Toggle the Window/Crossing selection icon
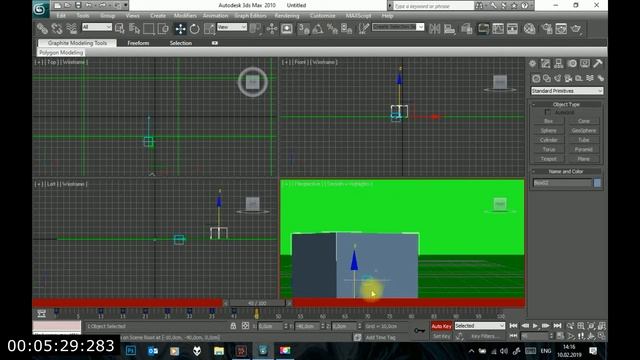The height and width of the screenshot is (360, 640). (x=163, y=29)
